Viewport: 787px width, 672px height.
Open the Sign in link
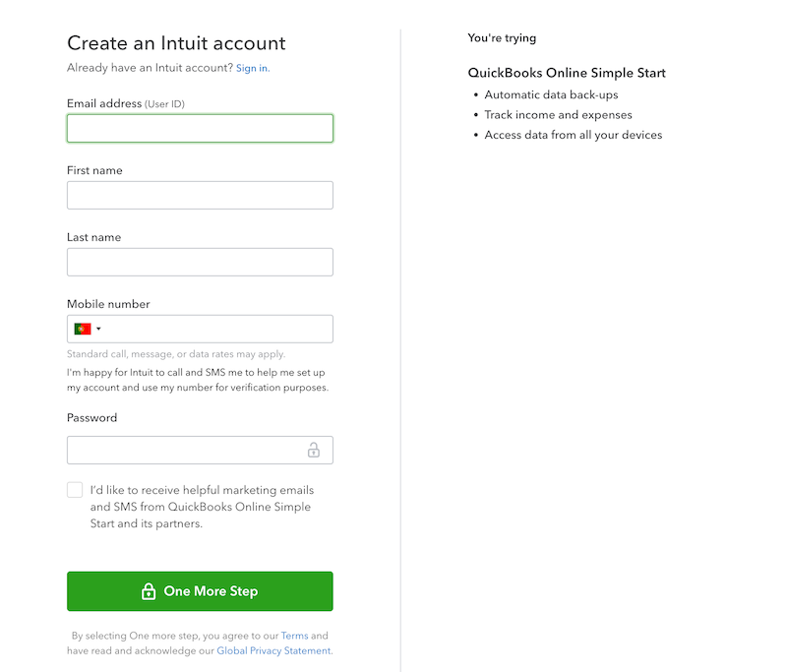point(252,68)
